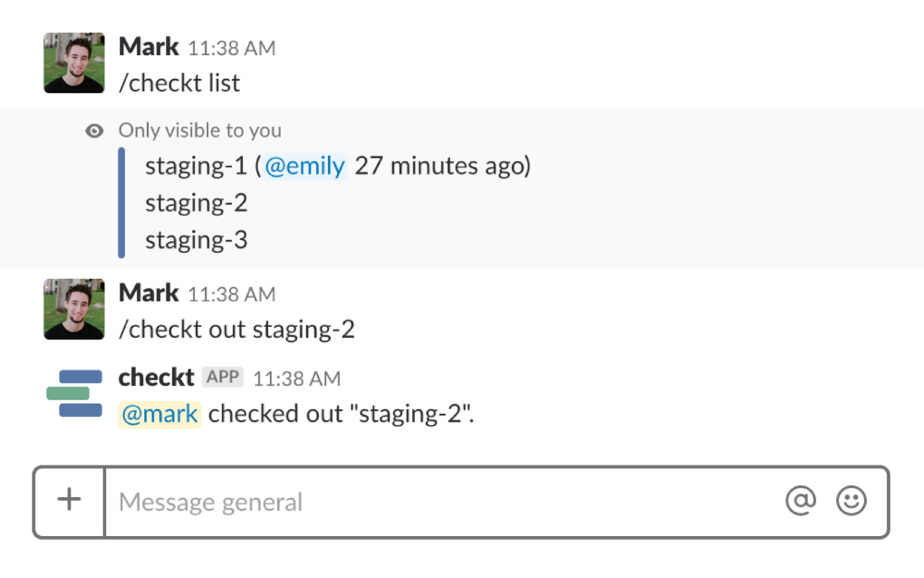Focus the 'Message general' input field
This screenshot has width=924, height=578.
point(439,502)
